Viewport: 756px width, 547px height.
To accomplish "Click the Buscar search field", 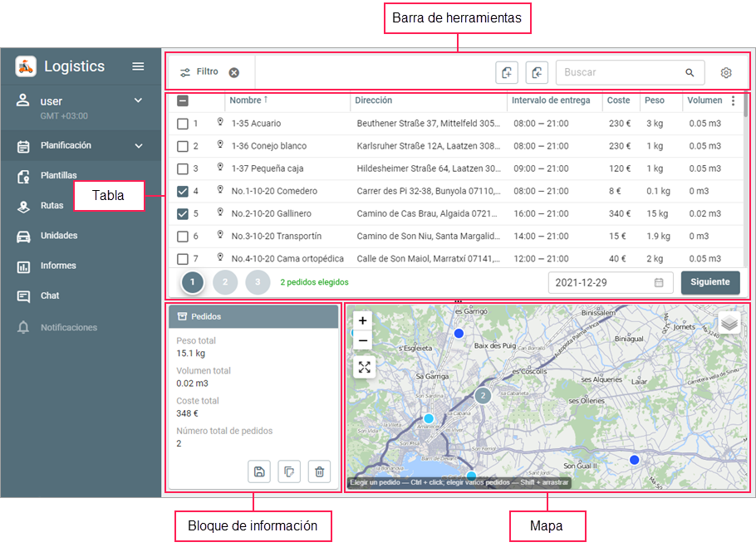I will pos(621,73).
